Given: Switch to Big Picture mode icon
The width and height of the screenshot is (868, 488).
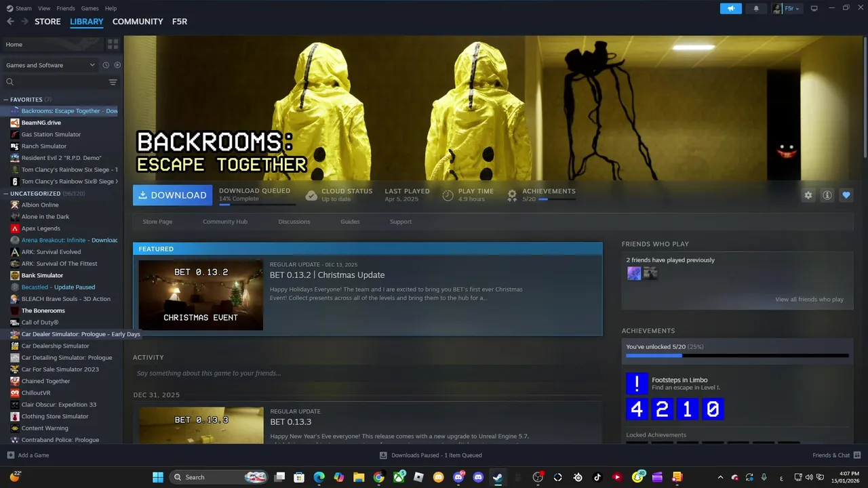Looking at the screenshot, I should tap(814, 8).
